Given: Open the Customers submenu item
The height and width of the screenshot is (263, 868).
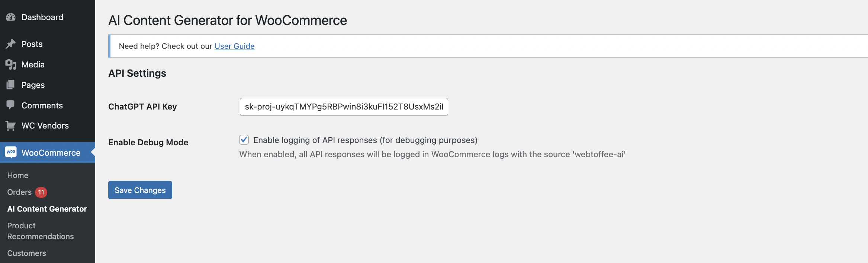Looking at the screenshot, I should pos(27,253).
